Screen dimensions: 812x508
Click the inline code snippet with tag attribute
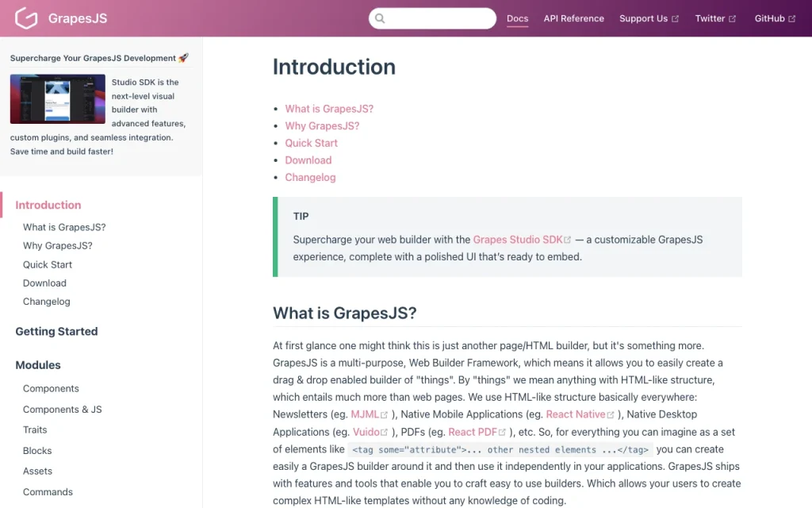pos(500,450)
